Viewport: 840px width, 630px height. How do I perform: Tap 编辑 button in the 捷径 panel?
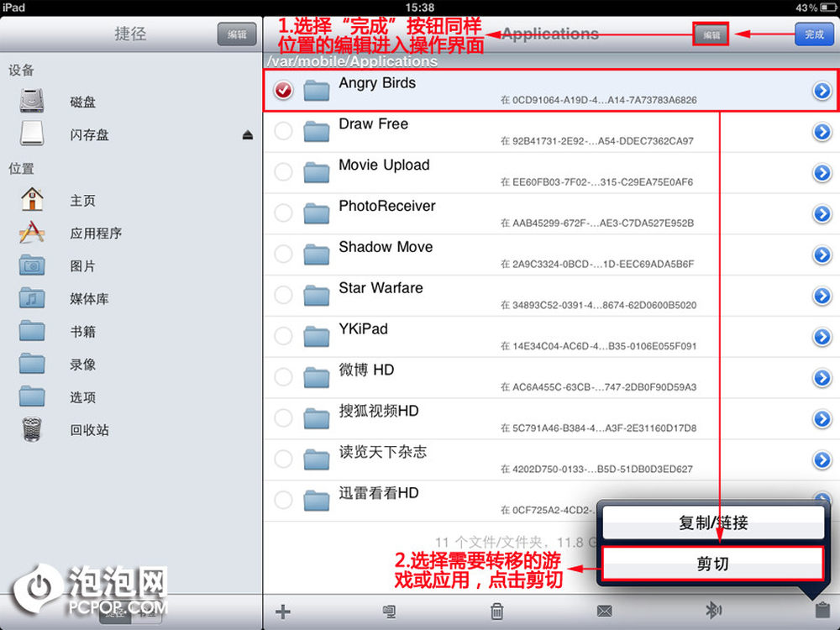pyautogui.click(x=237, y=34)
